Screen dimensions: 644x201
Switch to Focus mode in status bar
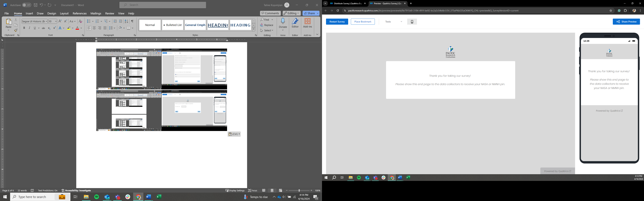tap(253, 190)
